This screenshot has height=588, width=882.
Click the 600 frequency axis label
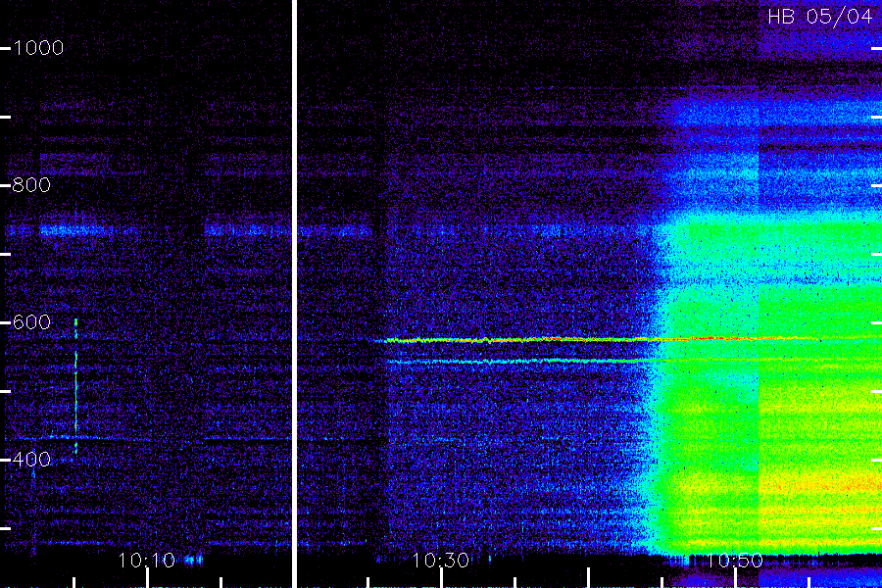[x=31, y=321]
